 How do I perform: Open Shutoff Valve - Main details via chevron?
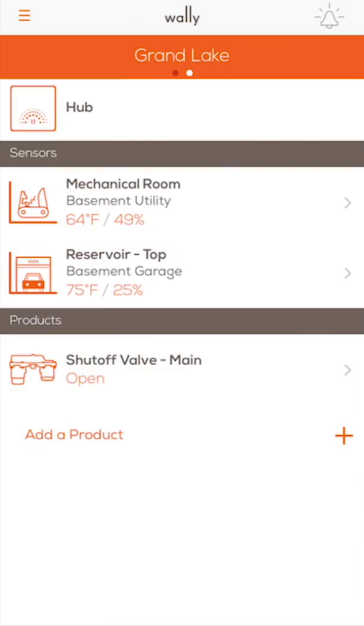(x=348, y=370)
